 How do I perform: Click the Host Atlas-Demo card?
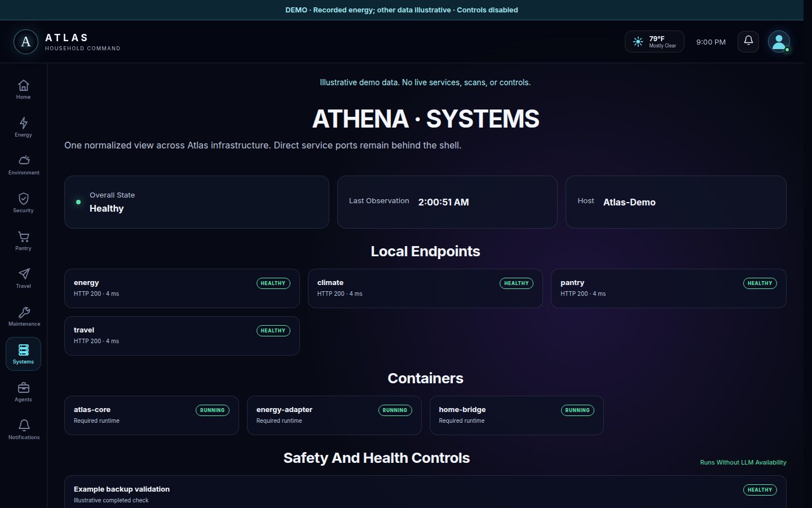click(x=676, y=202)
